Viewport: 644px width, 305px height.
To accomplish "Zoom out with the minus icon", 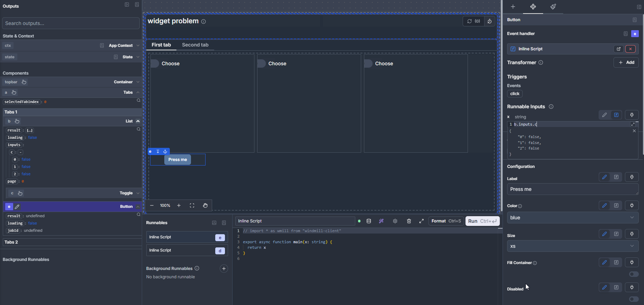I will point(152,205).
